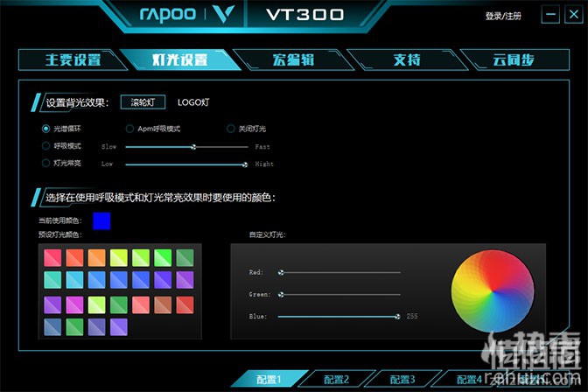
Task: Choose the dark green swatch ending the top row
Action: click(185, 258)
